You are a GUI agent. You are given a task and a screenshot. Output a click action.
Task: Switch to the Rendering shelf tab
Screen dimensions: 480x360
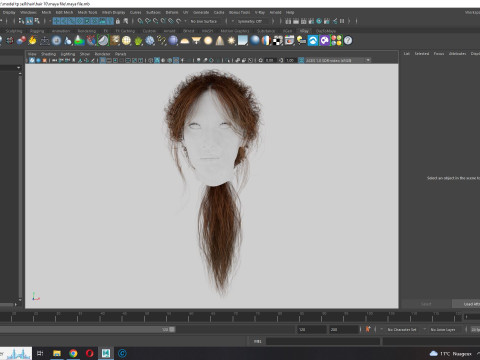tap(87, 31)
